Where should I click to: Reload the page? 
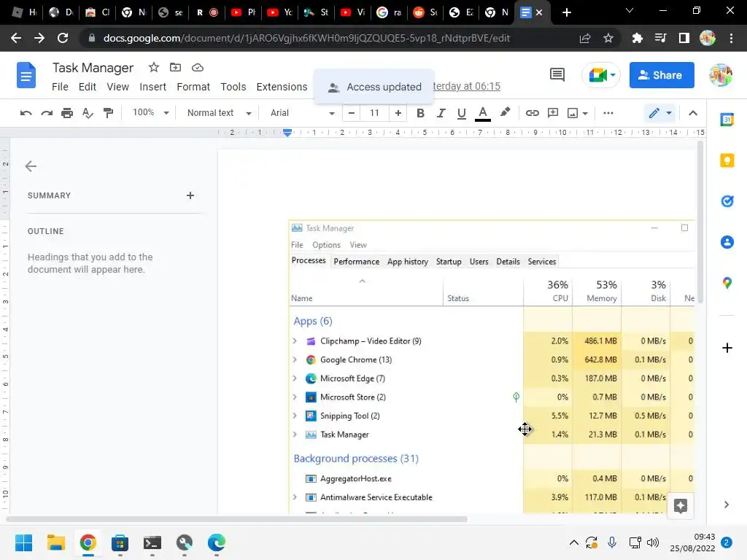(63, 38)
